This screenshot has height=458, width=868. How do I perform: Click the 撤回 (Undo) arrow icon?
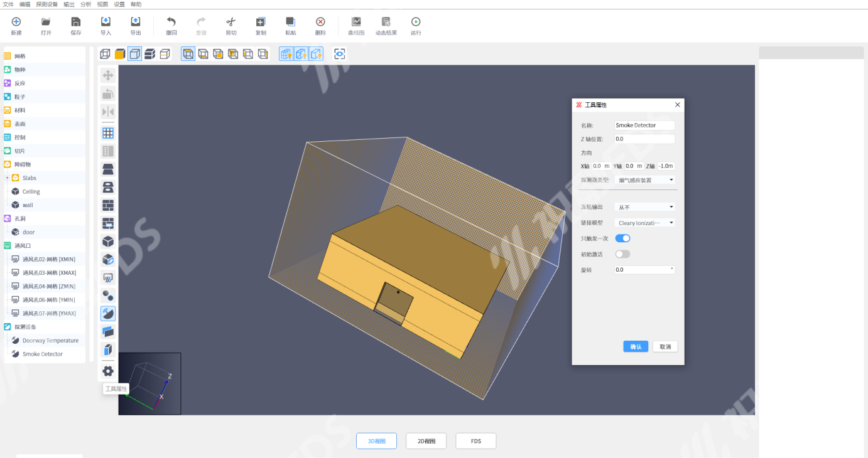click(x=171, y=22)
